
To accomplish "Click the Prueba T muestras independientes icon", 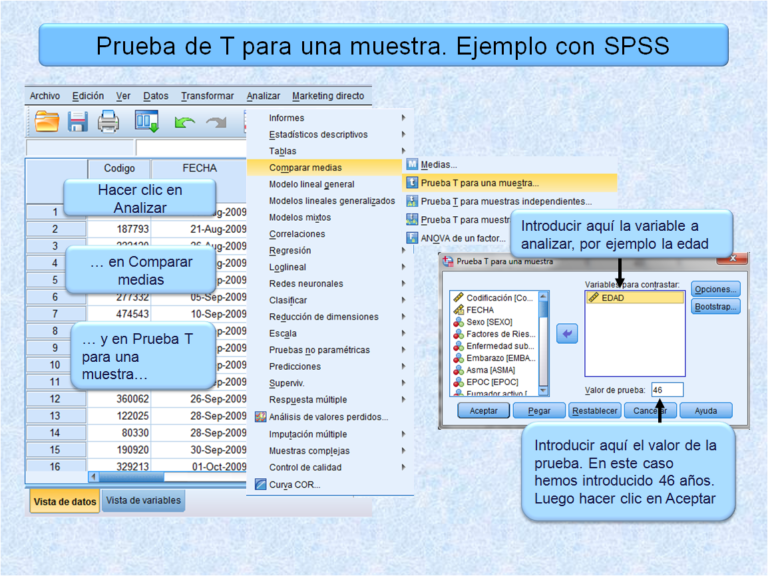I will click(x=412, y=201).
